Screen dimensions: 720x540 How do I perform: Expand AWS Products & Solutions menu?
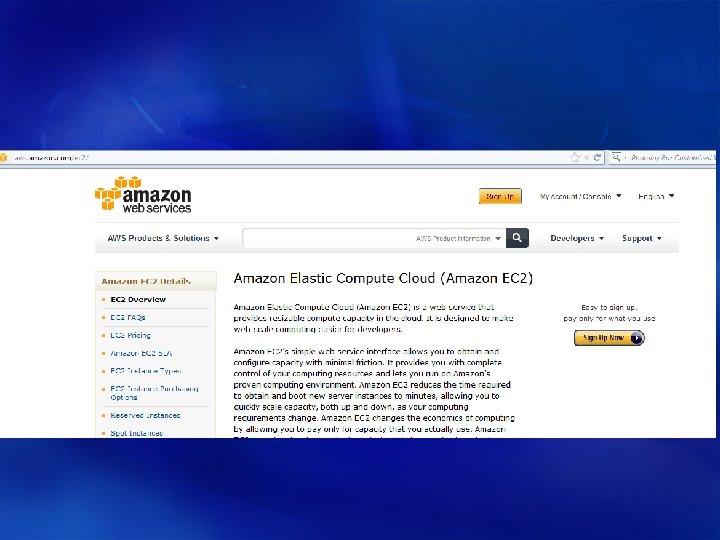(x=163, y=238)
